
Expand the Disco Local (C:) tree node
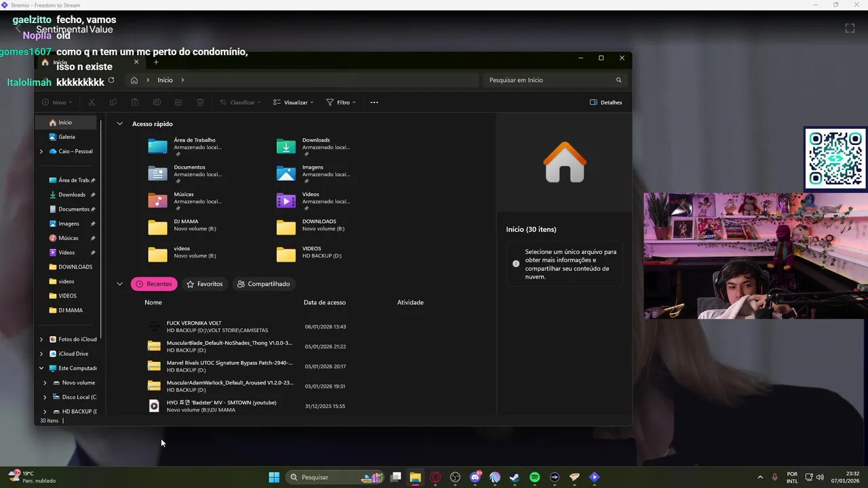[x=45, y=397]
